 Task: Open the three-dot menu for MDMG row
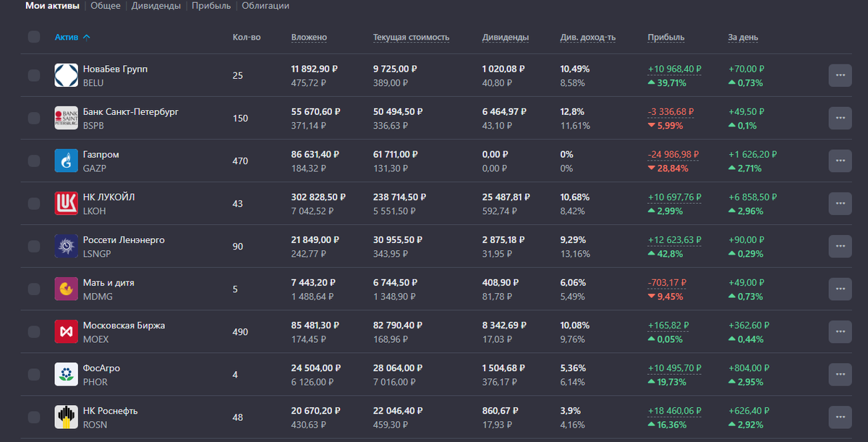[x=840, y=289]
